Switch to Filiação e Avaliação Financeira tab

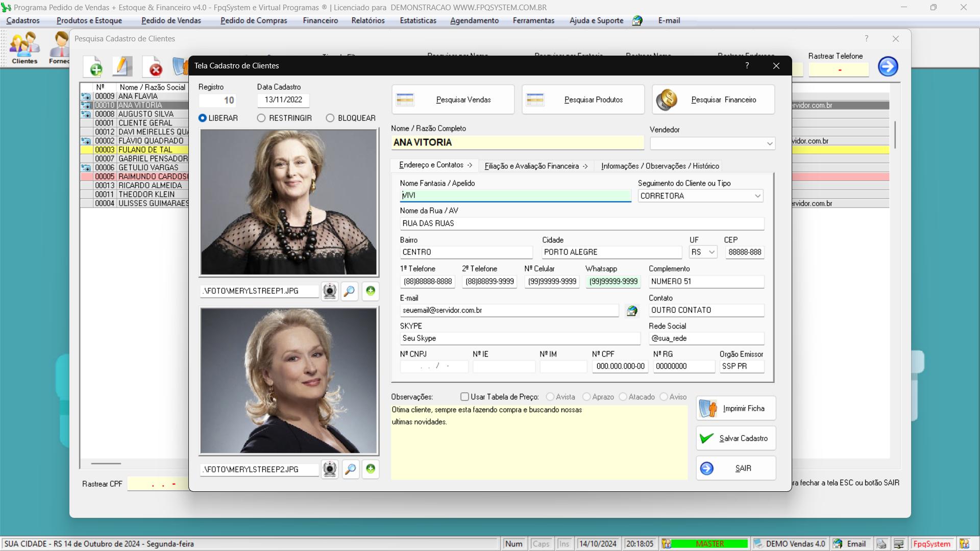coord(535,166)
